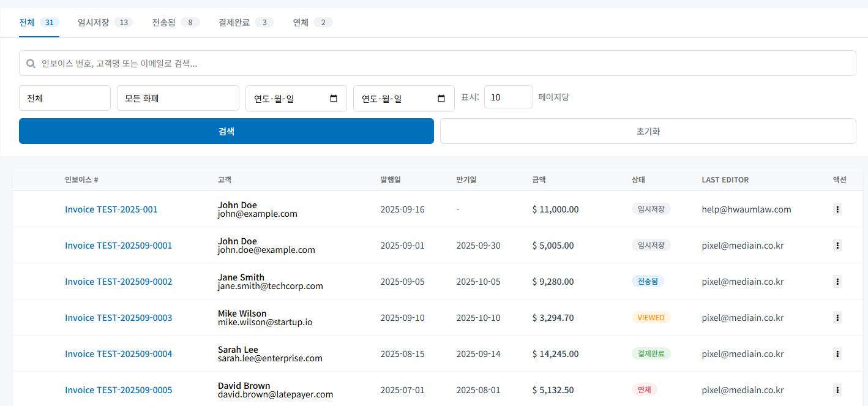
Task: Expand the 모든 화폐 currency dropdown
Action: (178, 98)
